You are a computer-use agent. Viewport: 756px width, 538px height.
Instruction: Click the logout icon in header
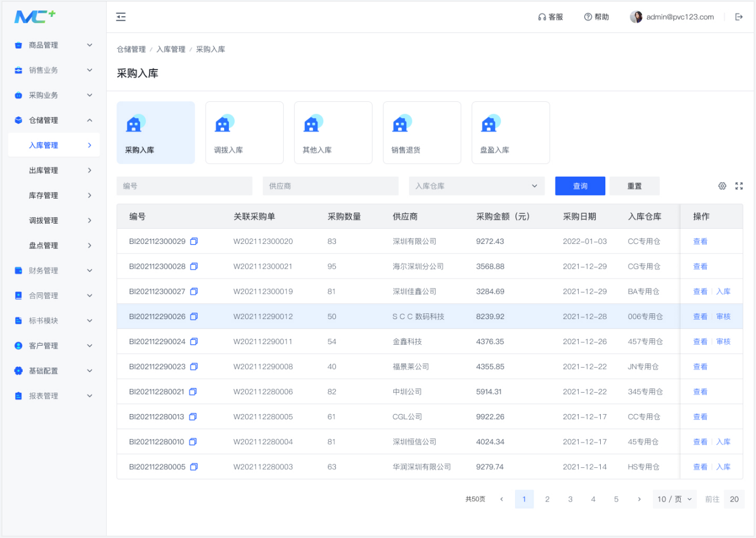click(739, 17)
